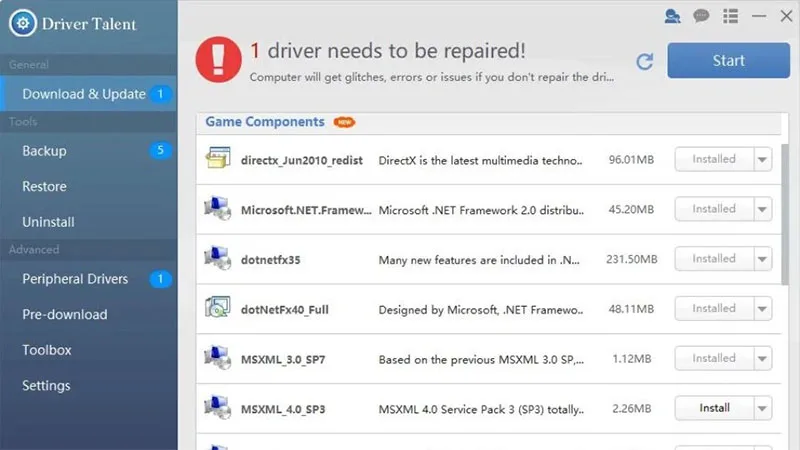Open dropdown arrow next to MSXML_4.0_SP3 Install
This screenshot has width=800, height=450.
click(x=762, y=408)
